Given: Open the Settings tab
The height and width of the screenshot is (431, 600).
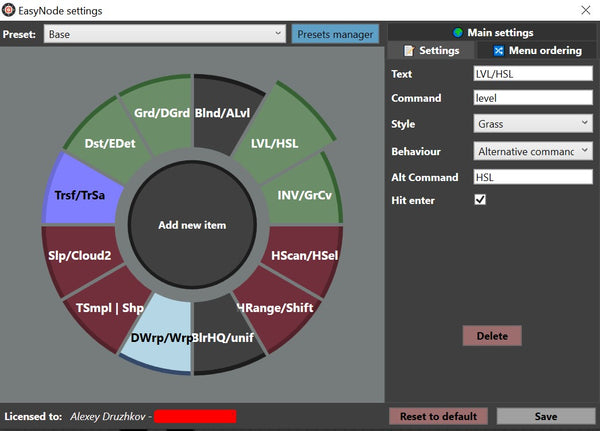Looking at the screenshot, I should click(431, 50).
